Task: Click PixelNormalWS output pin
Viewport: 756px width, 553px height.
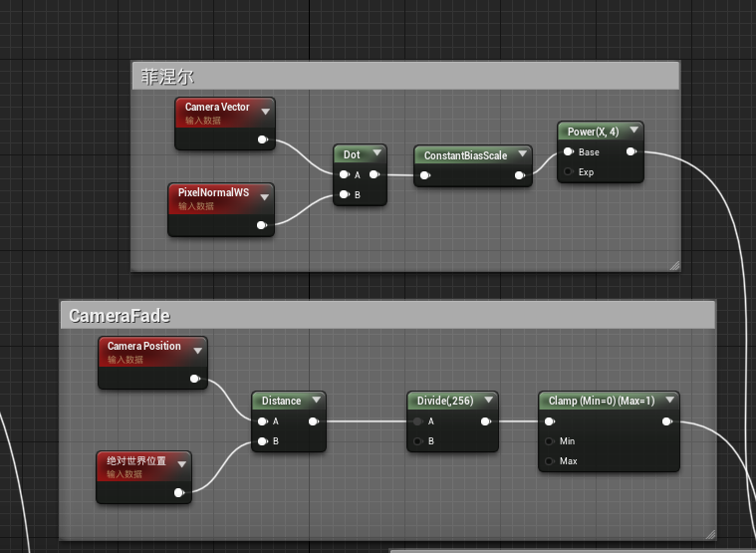Action: [261, 225]
